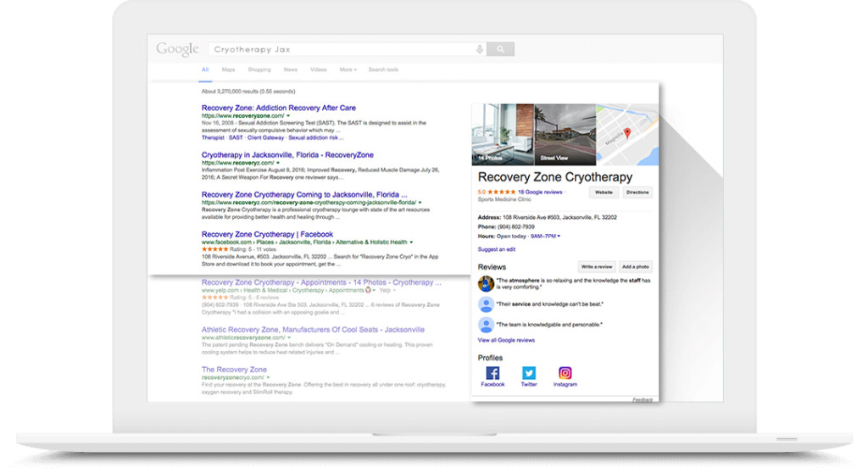868x468 pixels.
Task: Open 'The Recovery Zone' result
Action: pos(234,370)
